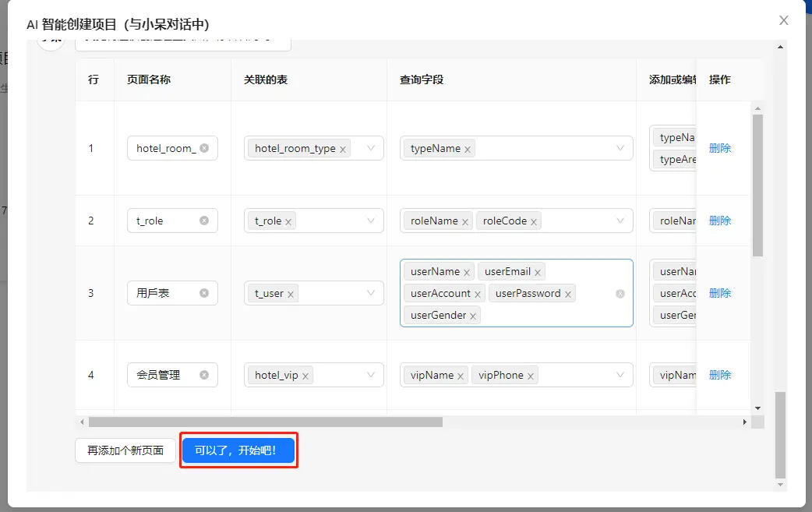The height and width of the screenshot is (512, 812).
Task: Remove the hotel_room_type table tag
Action: point(342,149)
